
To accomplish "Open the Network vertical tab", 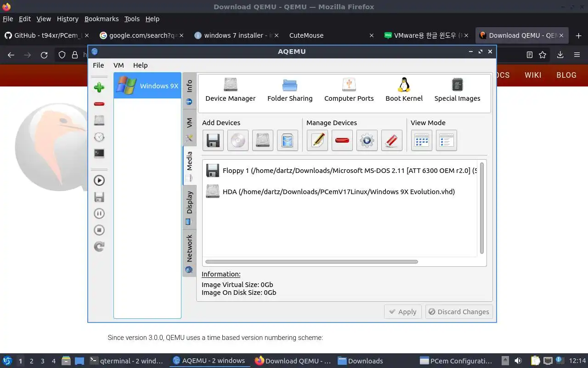I will 189,253.
